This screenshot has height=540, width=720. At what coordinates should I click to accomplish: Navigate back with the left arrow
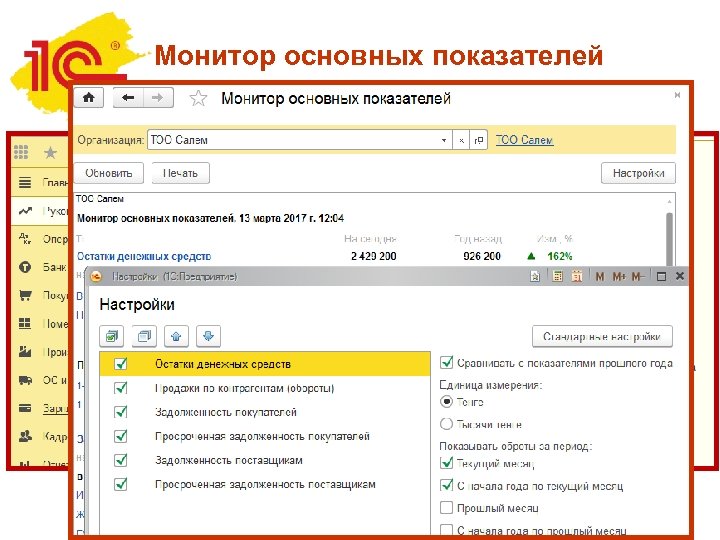tap(128, 97)
